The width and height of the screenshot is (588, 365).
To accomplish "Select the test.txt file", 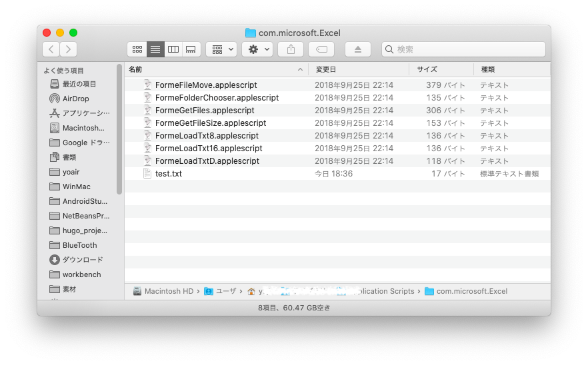I will click(x=168, y=174).
